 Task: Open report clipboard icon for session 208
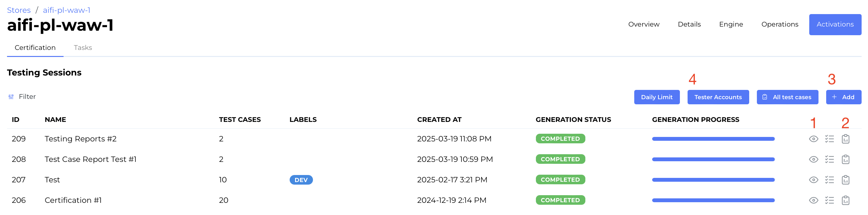click(x=845, y=159)
